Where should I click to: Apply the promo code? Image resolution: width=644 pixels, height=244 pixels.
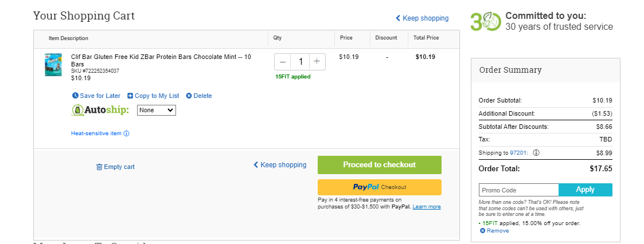pos(586,190)
